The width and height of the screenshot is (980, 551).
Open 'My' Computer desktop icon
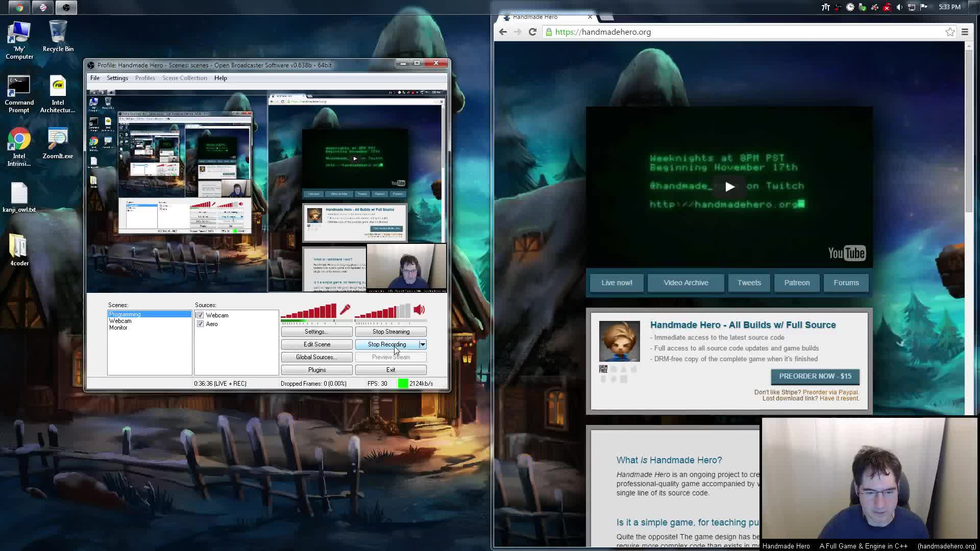19,41
